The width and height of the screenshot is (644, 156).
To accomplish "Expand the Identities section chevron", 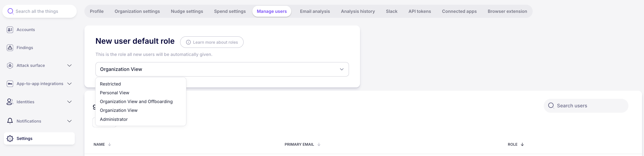I will tap(69, 102).
